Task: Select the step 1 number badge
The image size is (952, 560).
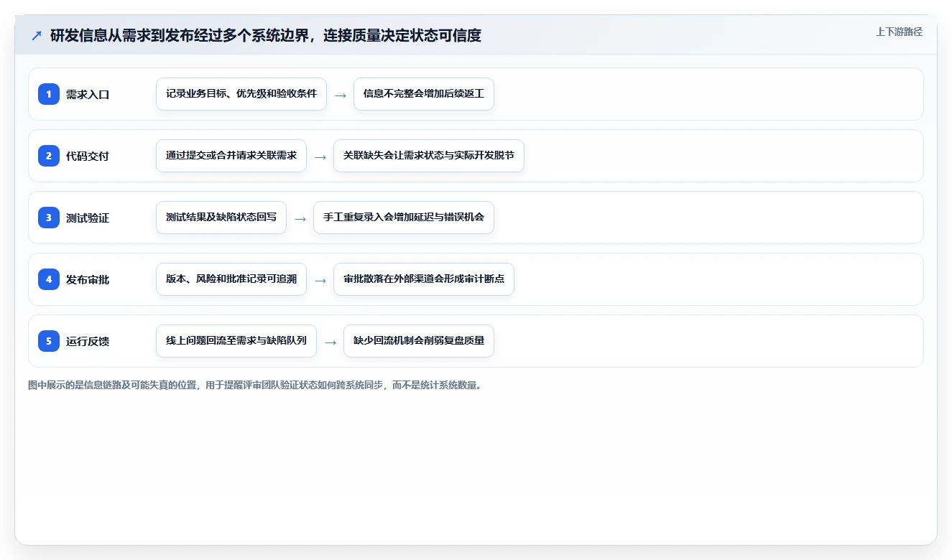Action: coord(49,94)
